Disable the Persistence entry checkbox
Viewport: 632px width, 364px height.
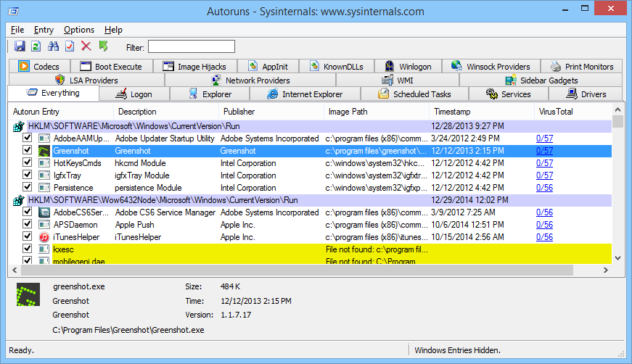click(27, 187)
